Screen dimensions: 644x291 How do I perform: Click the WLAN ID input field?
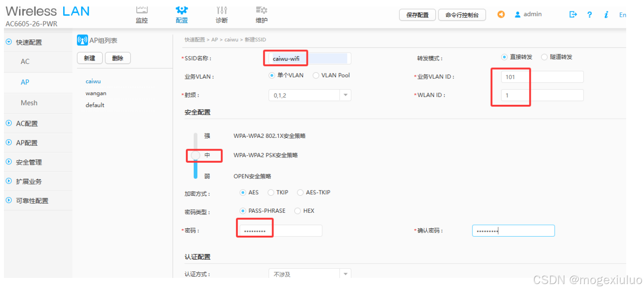542,95
